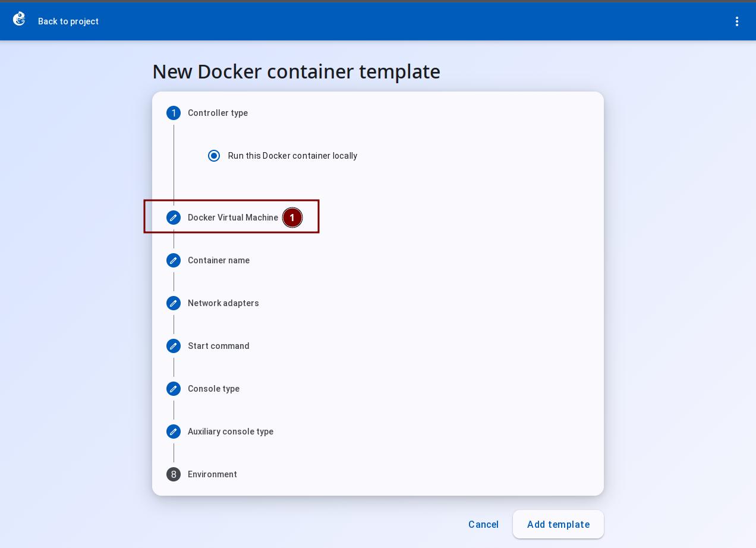Viewport: 756px width, 548px height.
Task: Open the Controller type step
Action: coord(218,113)
